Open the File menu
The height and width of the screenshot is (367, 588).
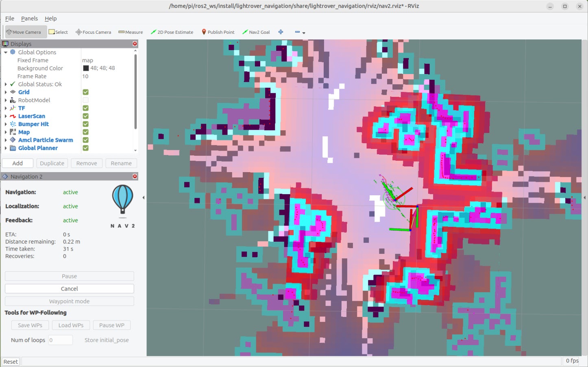click(9, 18)
